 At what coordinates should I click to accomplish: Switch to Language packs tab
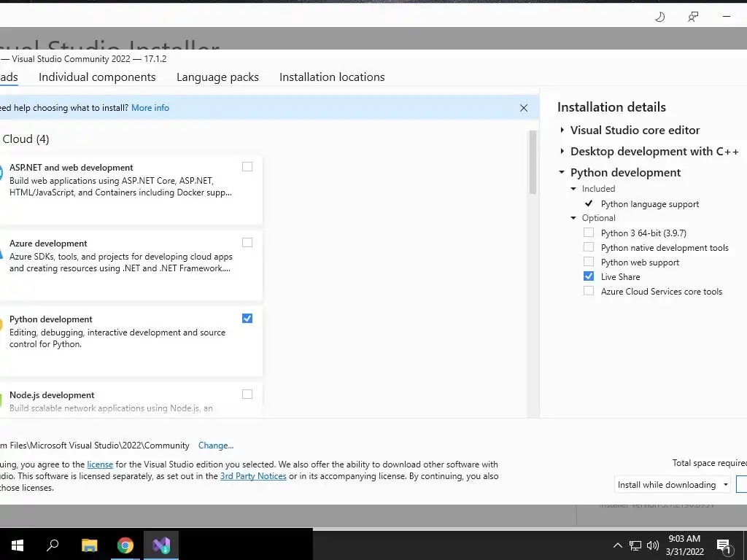point(217,77)
